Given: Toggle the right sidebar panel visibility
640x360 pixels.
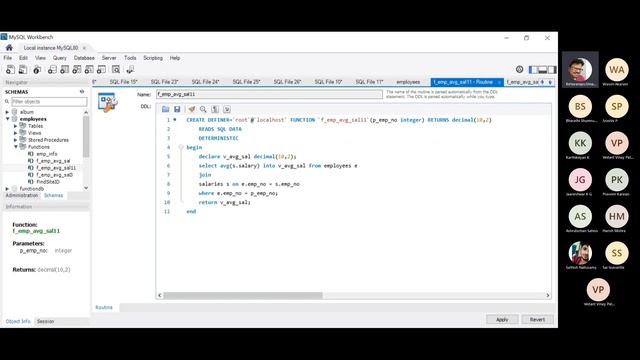Looking at the screenshot, I should [552, 70].
